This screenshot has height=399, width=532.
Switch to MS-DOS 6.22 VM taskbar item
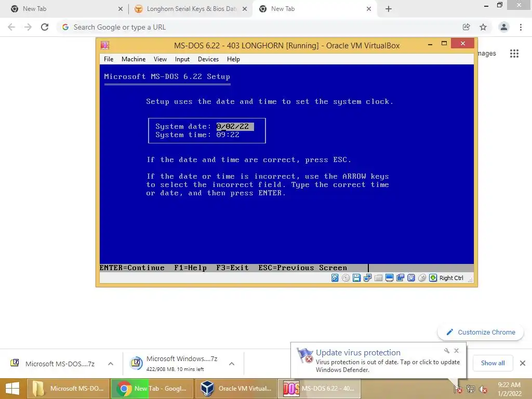pos(320,389)
